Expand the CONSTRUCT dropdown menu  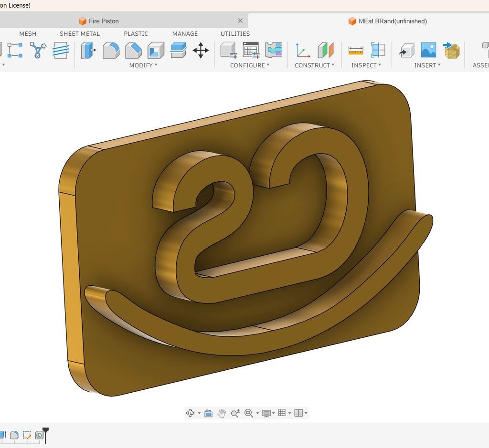pyautogui.click(x=314, y=65)
